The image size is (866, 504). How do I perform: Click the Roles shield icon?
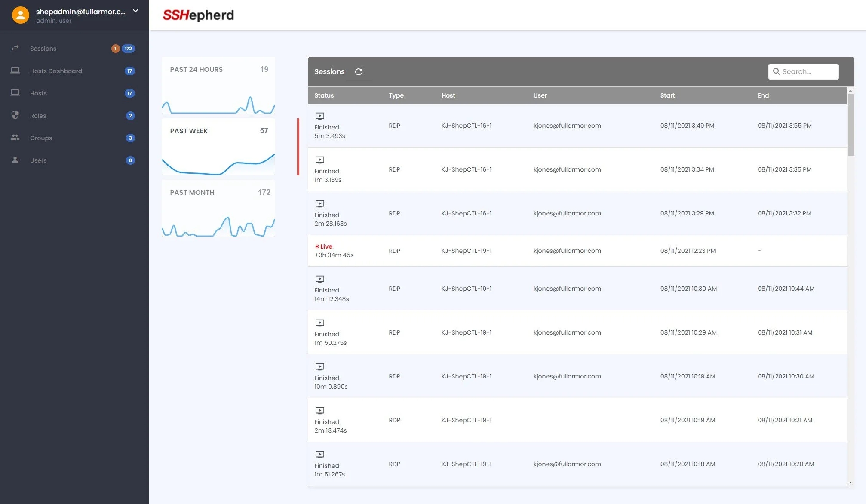click(x=15, y=115)
